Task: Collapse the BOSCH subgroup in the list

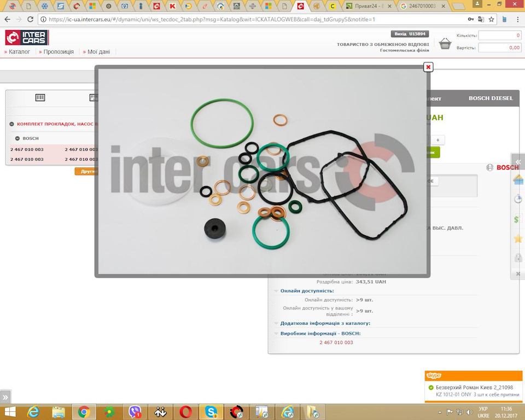Action: pyautogui.click(x=17, y=138)
